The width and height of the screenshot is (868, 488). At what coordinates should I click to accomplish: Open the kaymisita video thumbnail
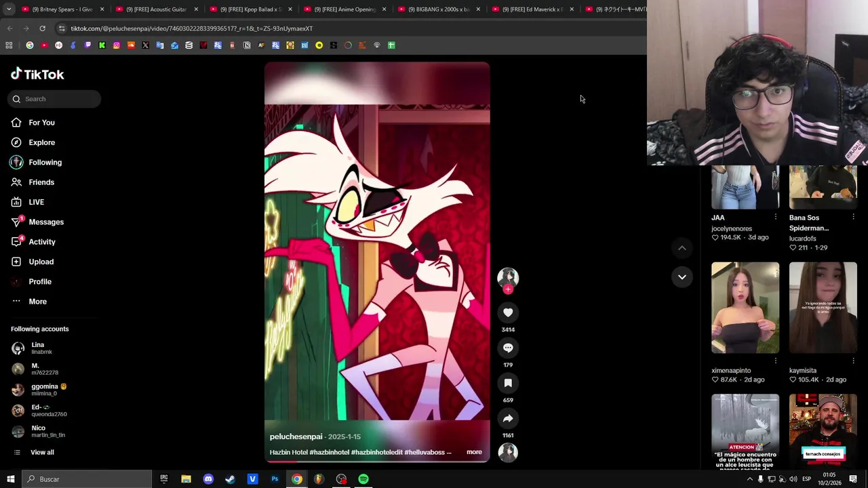coord(823,308)
